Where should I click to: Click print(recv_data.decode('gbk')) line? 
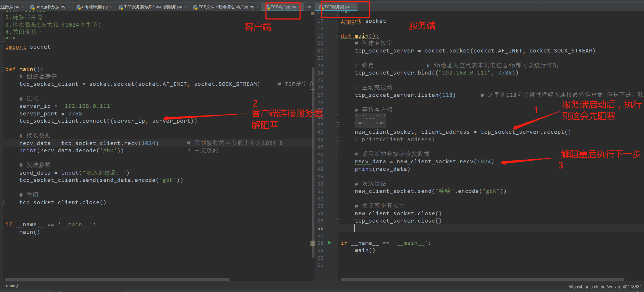[x=71, y=150]
